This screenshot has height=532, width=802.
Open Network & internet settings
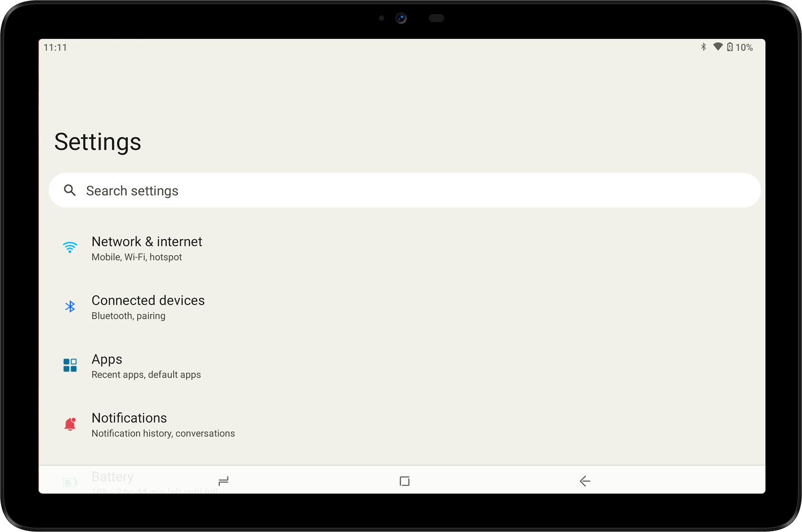point(147,242)
